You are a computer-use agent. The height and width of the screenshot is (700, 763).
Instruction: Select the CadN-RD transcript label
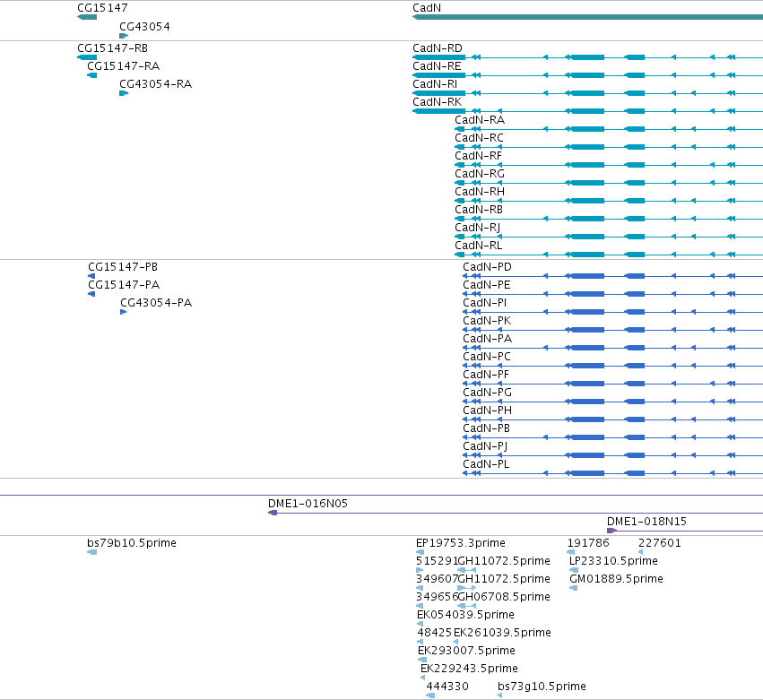[438, 48]
